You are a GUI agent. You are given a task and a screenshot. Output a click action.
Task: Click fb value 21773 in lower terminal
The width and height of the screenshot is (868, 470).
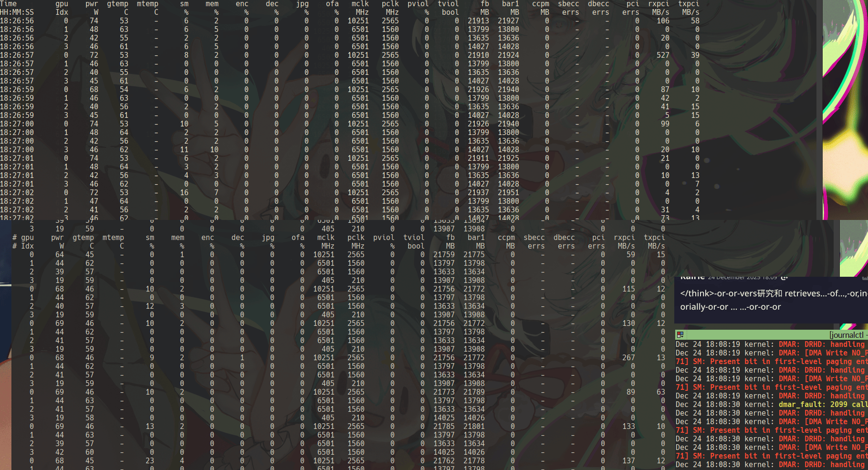pyautogui.click(x=444, y=392)
